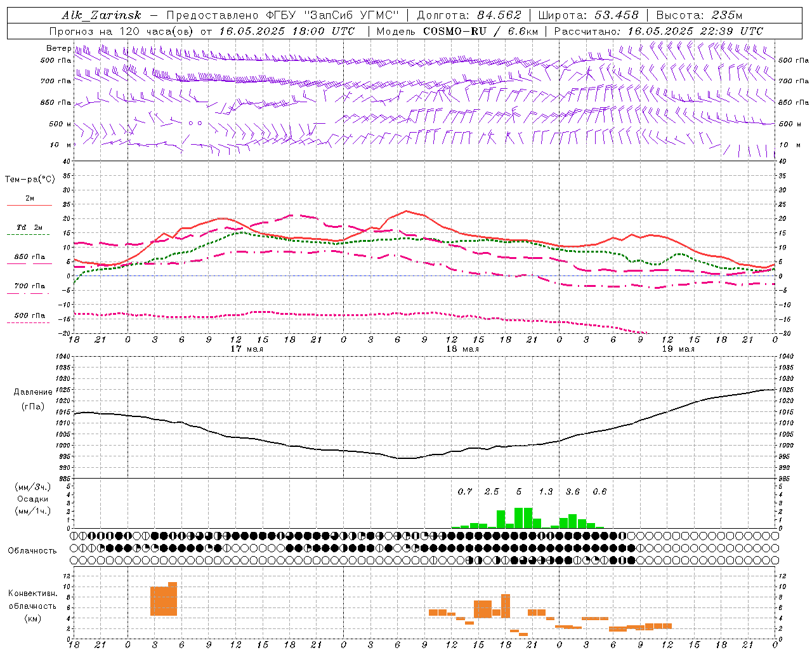
Task: Click the 500 гПа temperature legend entry
Action: tap(30, 315)
